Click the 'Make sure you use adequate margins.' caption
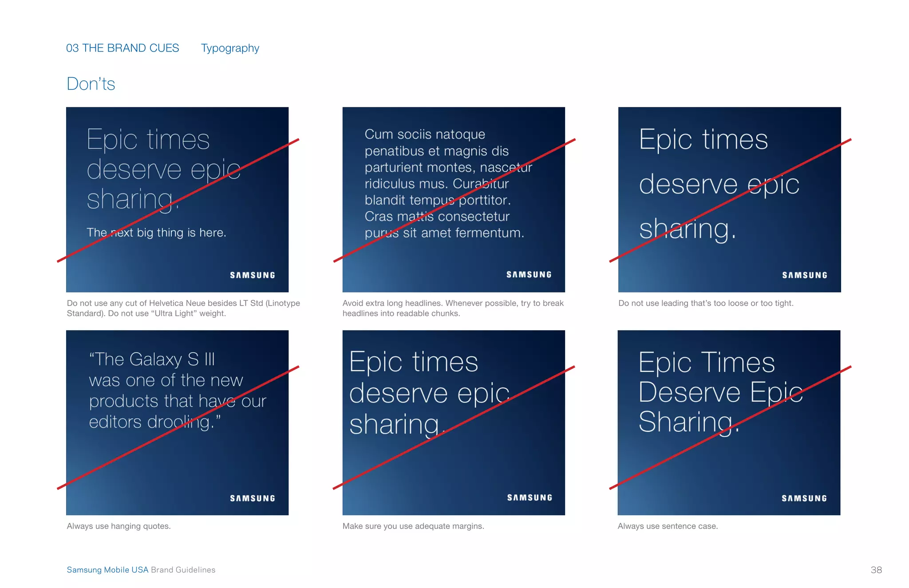909x588 pixels. (x=413, y=526)
